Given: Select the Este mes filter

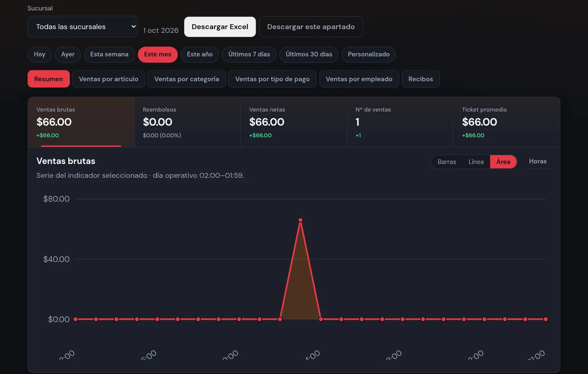Looking at the screenshot, I should 158,54.
